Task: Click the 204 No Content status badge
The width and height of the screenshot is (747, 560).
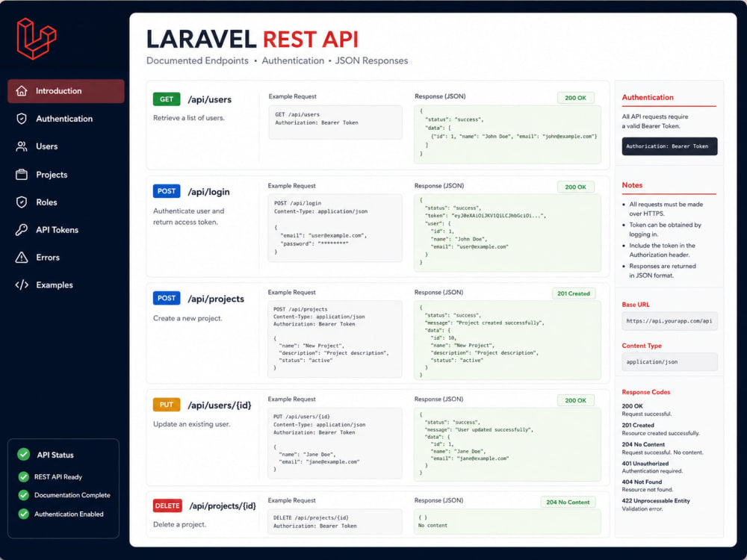Action: click(568, 502)
